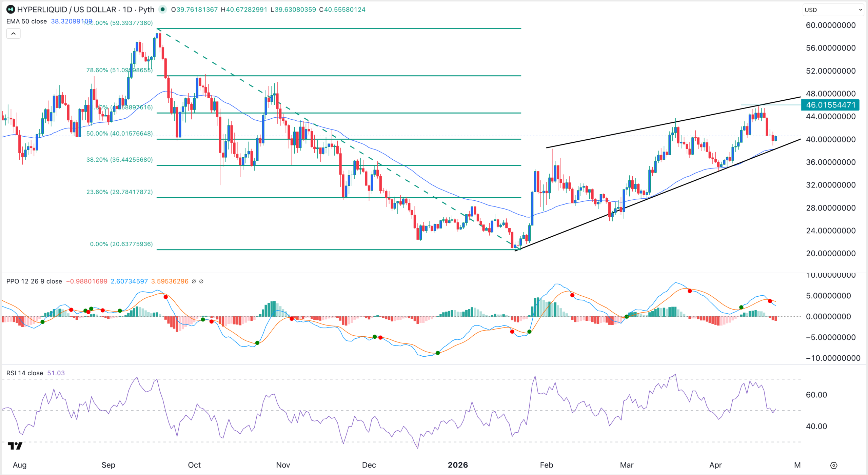Click the high price H40.67282991
Image resolution: width=868 pixels, height=475 pixels.
tap(244, 9)
